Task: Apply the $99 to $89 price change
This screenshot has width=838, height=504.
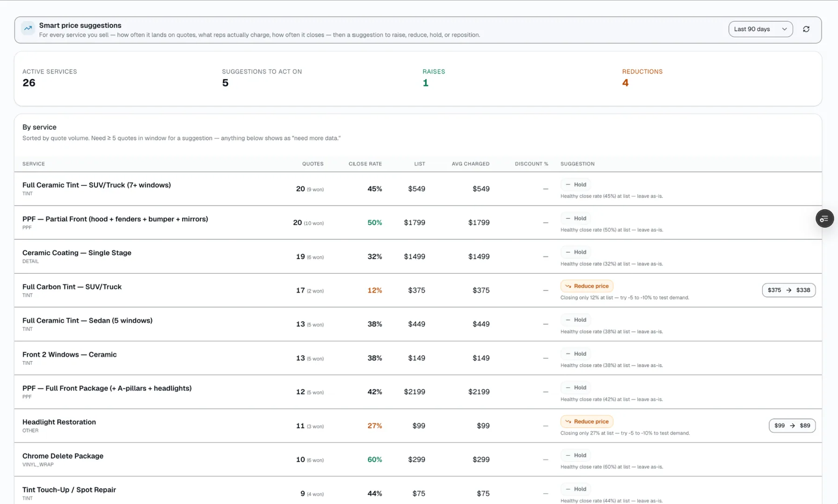Action: point(792,425)
